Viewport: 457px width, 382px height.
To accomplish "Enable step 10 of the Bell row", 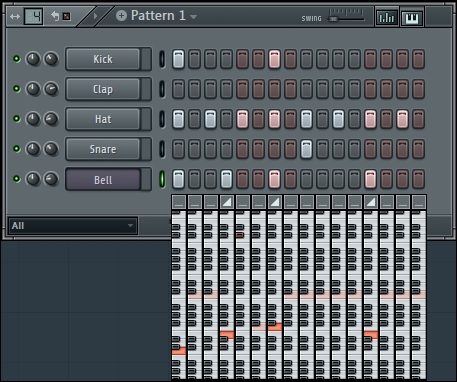I will click(322, 179).
